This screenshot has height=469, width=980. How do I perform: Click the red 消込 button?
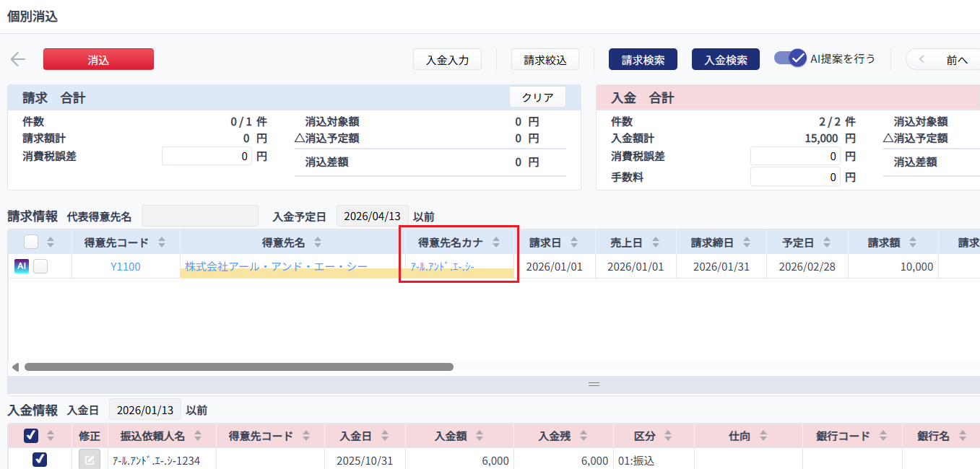click(98, 60)
